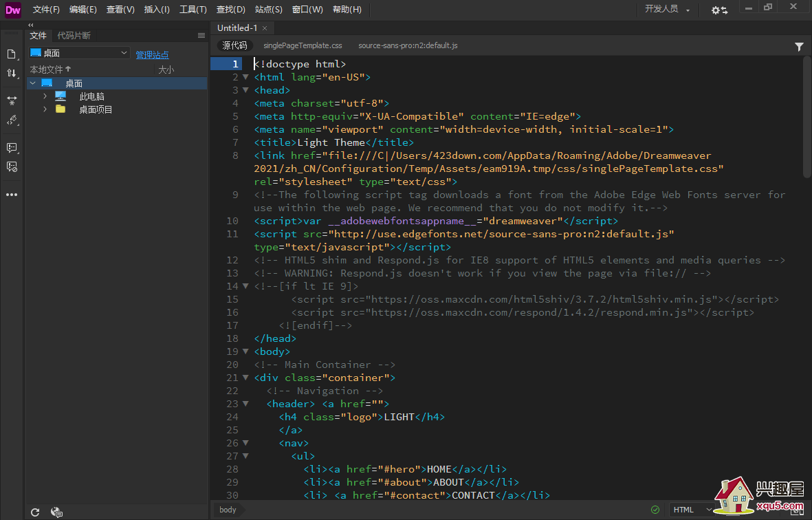The image size is (812, 520).
Task: Click the ABOUT text on line 29
Action: point(448,482)
